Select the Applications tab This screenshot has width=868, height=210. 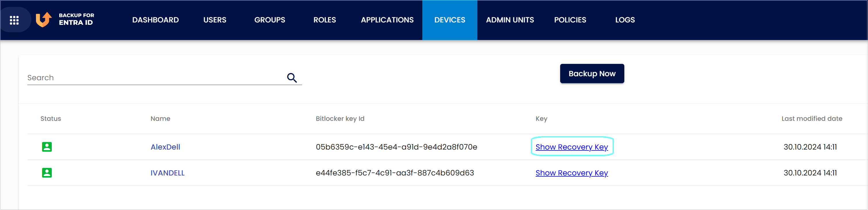pos(387,20)
